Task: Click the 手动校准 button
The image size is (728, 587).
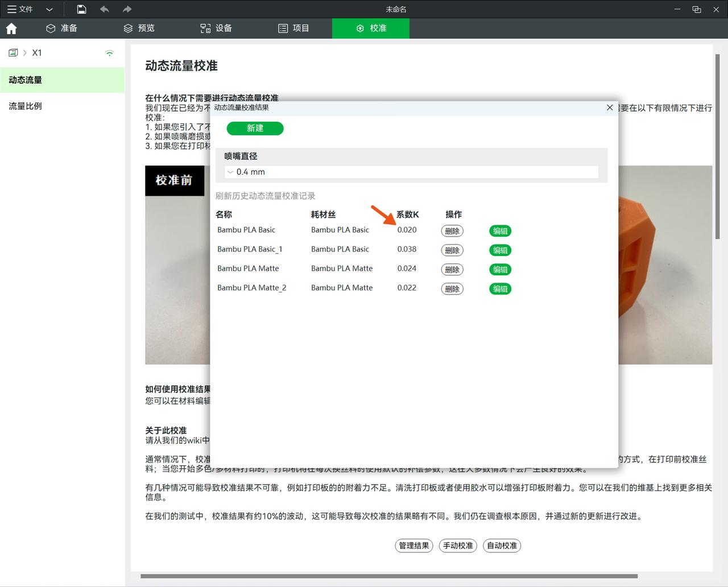Action: tap(458, 545)
